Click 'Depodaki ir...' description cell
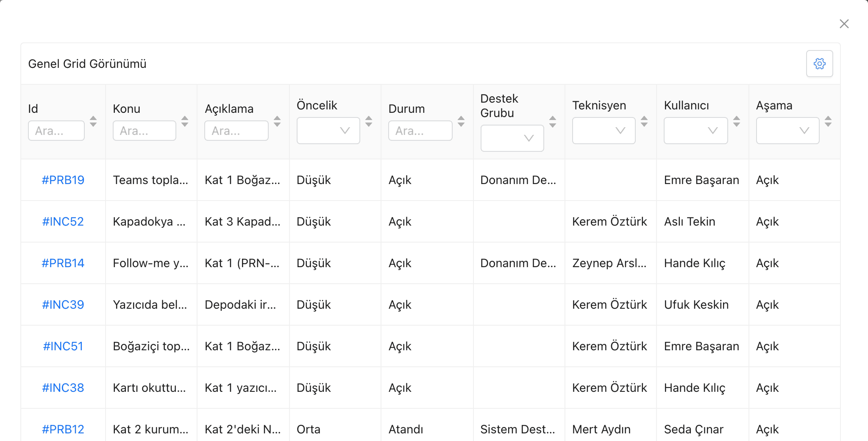Viewport: 868px width, 441px height. coord(243,304)
